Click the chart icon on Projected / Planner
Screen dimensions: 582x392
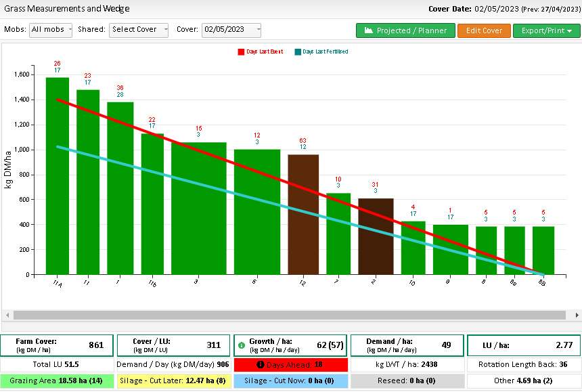point(369,30)
